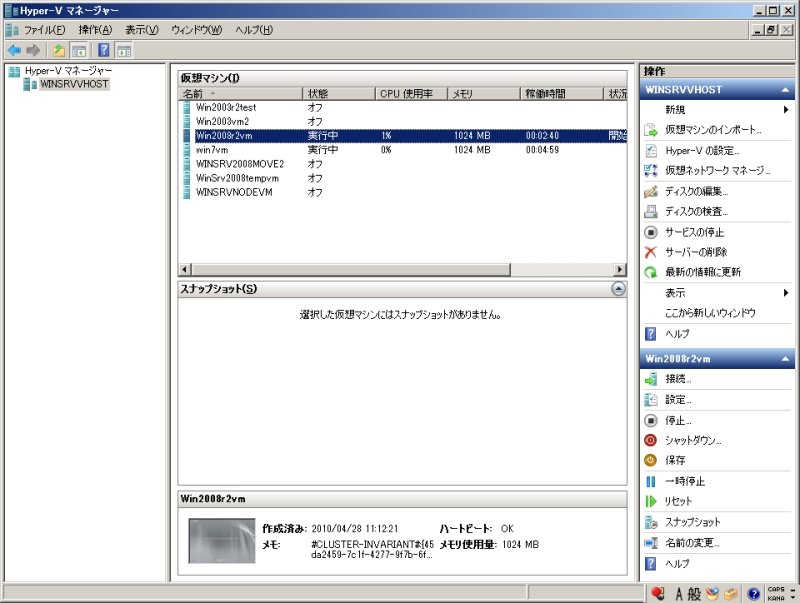Click スナップショット snapshot icon in actions
Viewport: 800px width, 603px height.
(651, 522)
